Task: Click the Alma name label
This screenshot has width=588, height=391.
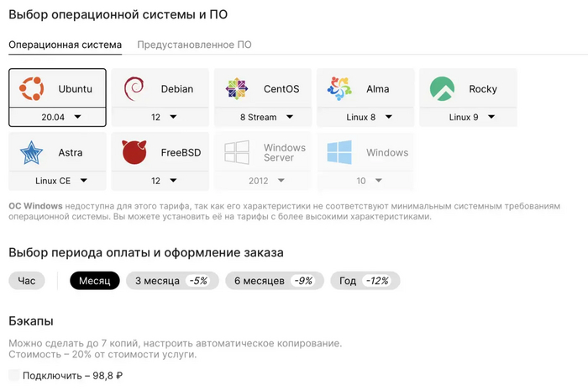Action: click(378, 89)
